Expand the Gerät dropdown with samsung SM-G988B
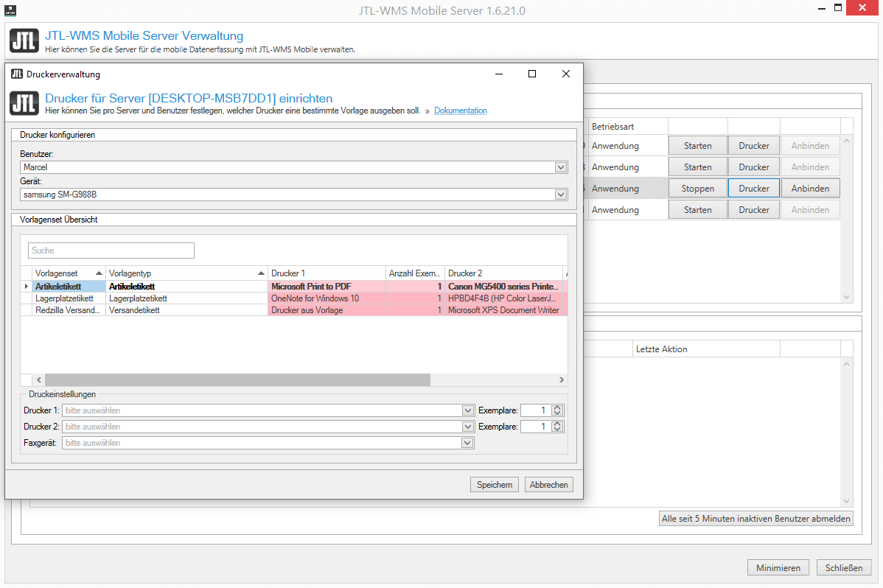883x588 pixels. click(561, 194)
